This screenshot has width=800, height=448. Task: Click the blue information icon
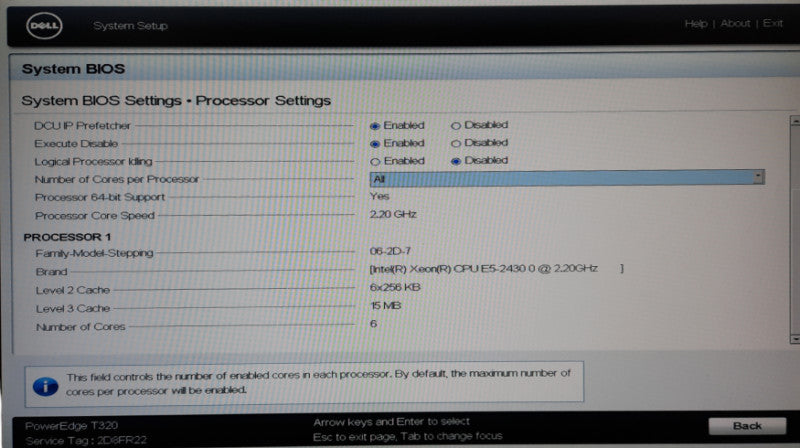point(45,386)
